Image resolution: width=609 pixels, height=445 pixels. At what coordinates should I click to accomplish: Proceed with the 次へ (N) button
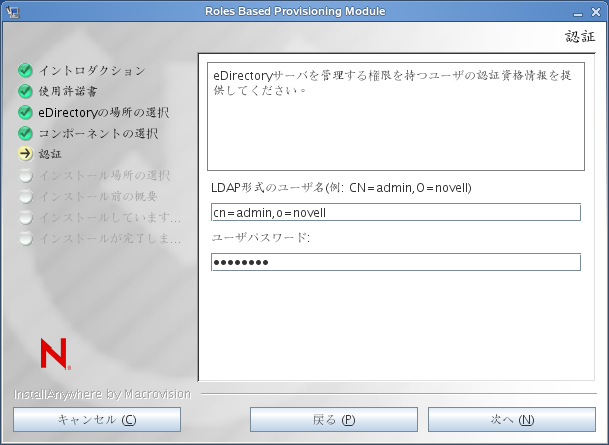click(512, 419)
